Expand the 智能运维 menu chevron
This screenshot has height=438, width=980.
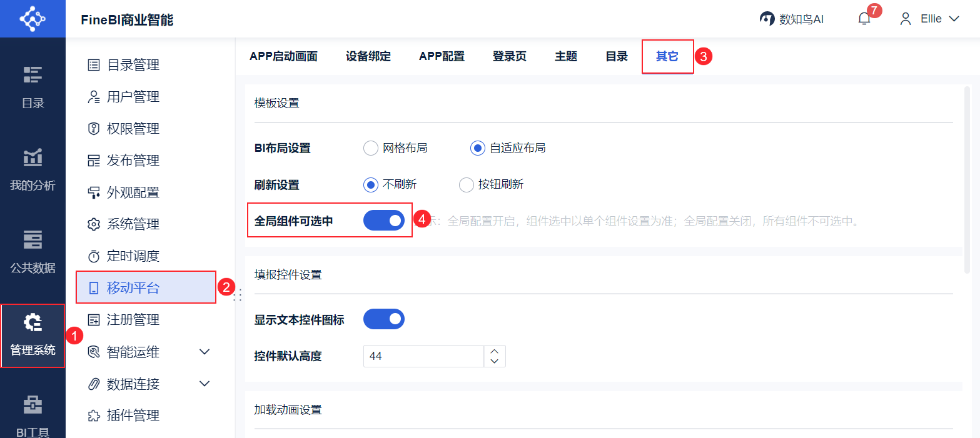click(205, 352)
